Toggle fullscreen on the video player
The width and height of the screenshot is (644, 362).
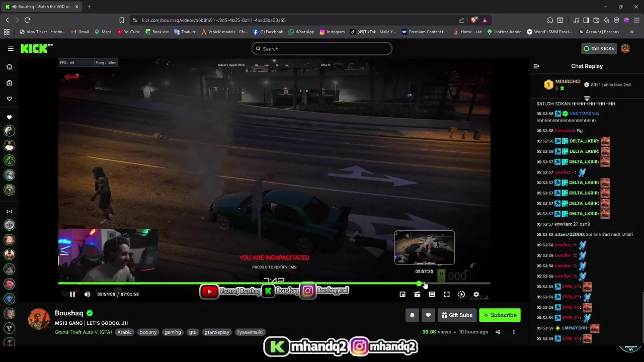tap(446, 294)
